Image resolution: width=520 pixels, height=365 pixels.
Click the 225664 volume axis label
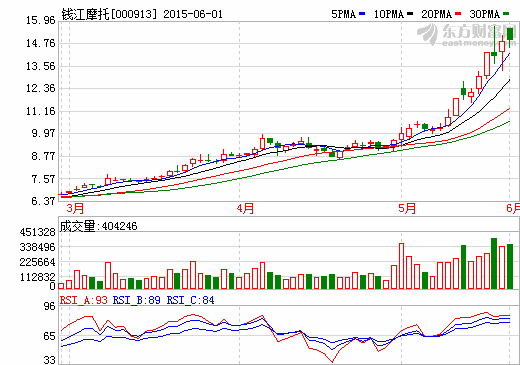(38, 262)
